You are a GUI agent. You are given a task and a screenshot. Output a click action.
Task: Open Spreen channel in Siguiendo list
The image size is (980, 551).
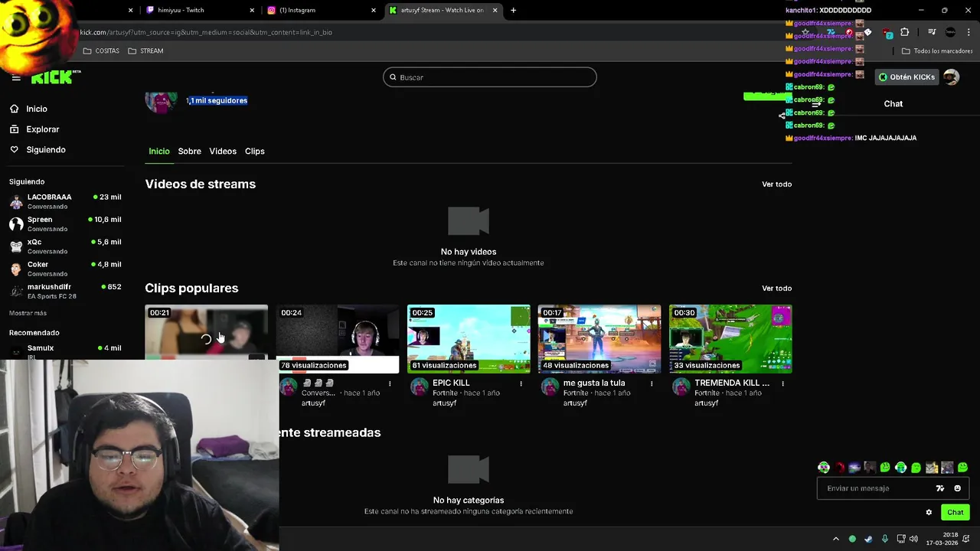tap(65, 223)
